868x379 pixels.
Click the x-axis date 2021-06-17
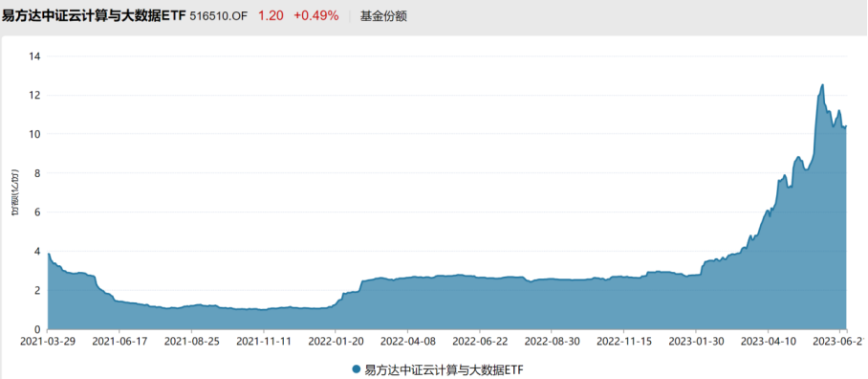click(119, 343)
